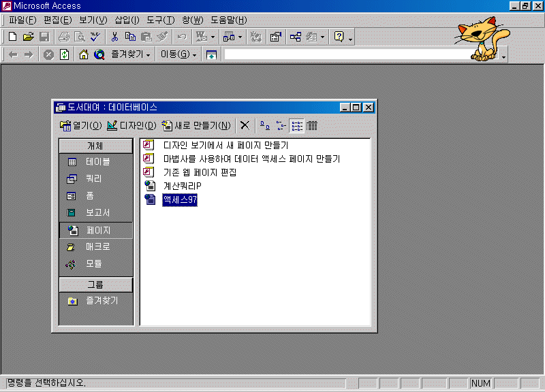Click the Analyze icon
The width and height of the screenshot is (545, 392).
(229, 37)
